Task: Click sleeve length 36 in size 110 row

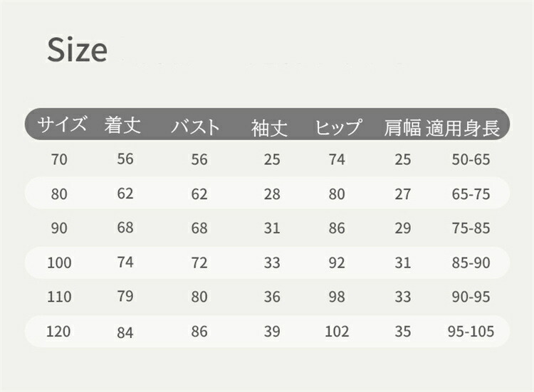Action: click(272, 297)
